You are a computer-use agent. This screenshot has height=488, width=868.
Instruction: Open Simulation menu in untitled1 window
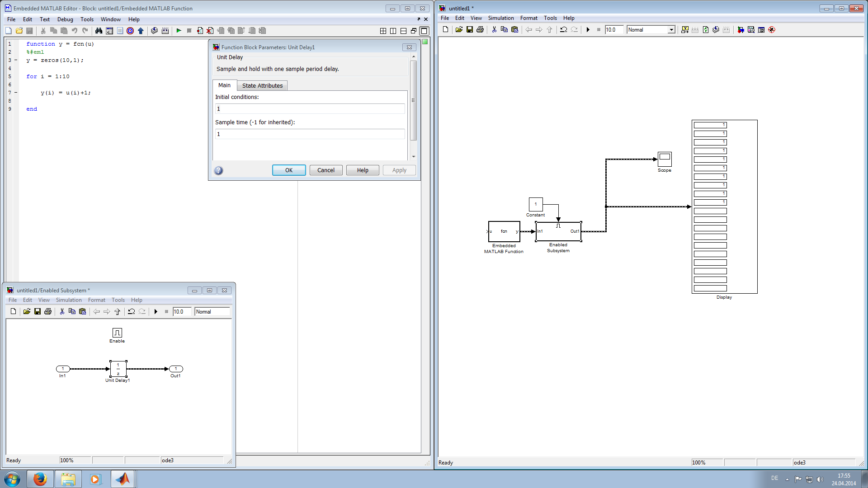500,18
